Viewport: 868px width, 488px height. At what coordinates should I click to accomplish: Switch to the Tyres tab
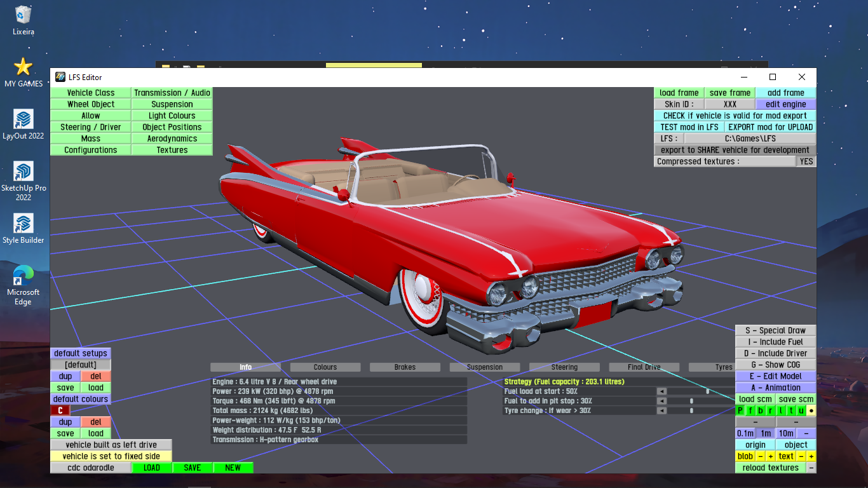(x=712, y=367)
